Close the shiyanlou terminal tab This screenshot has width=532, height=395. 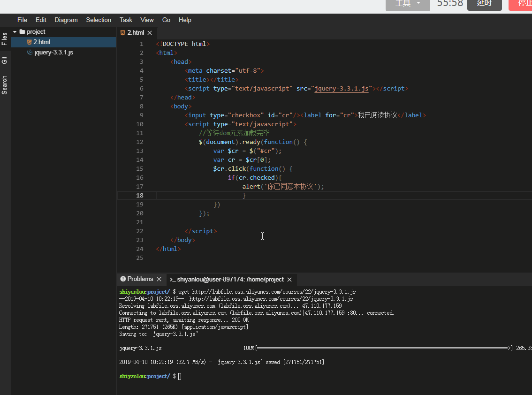(x=289, y=280)
